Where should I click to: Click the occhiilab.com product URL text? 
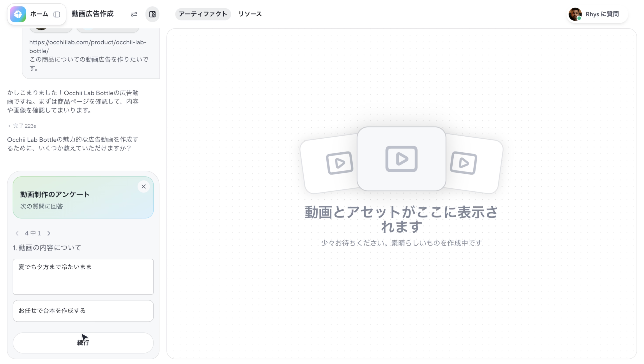(88, 46)
